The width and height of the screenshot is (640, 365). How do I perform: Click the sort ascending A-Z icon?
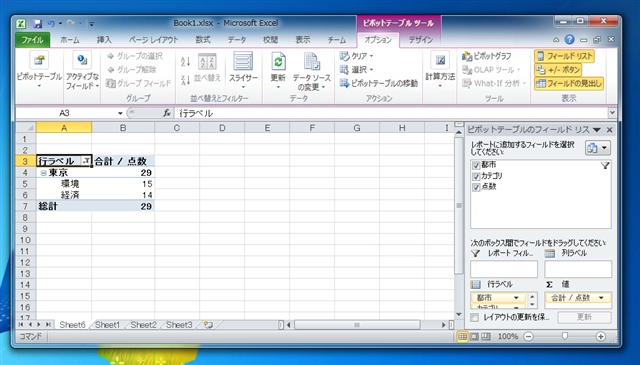click(185, 61)
